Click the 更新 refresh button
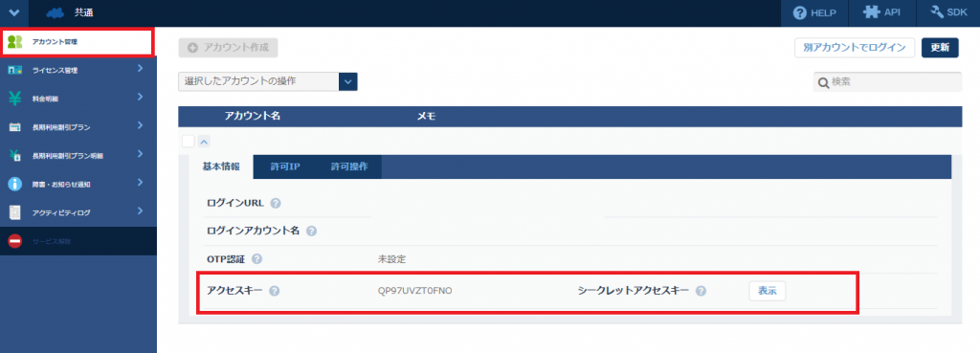Viewport: 980px width, 353px height. tap(940, 48)
